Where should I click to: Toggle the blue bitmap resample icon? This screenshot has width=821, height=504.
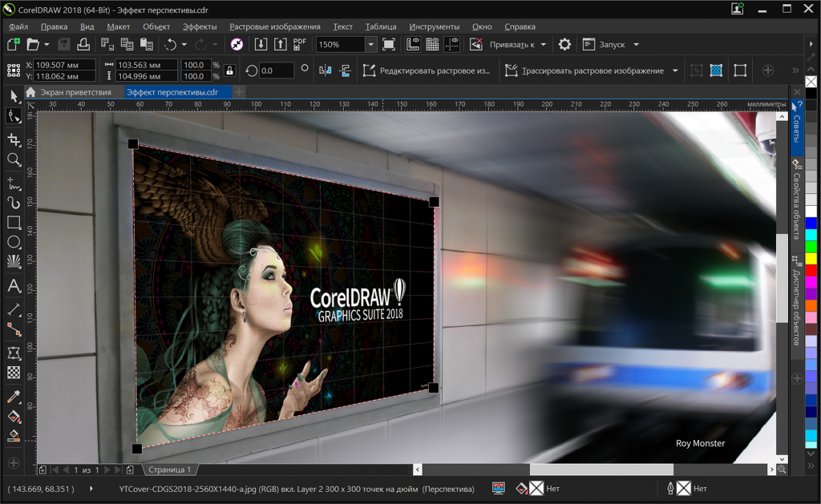pyautogui.click(x=716, y=71)
